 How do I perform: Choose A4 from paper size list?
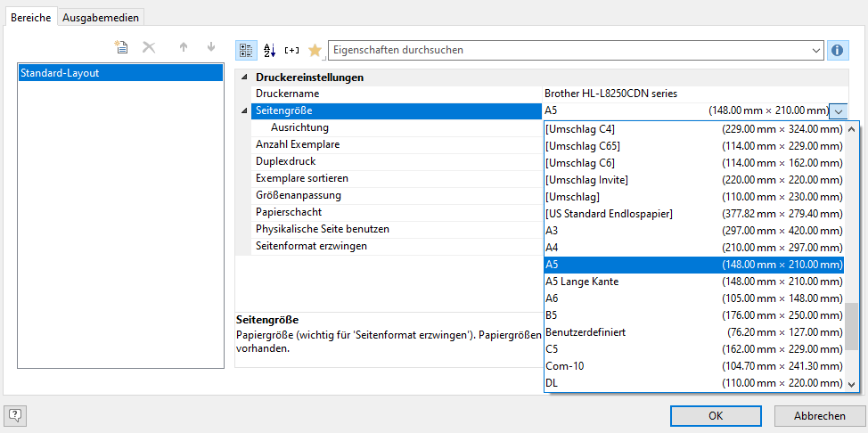pos(552,248)
